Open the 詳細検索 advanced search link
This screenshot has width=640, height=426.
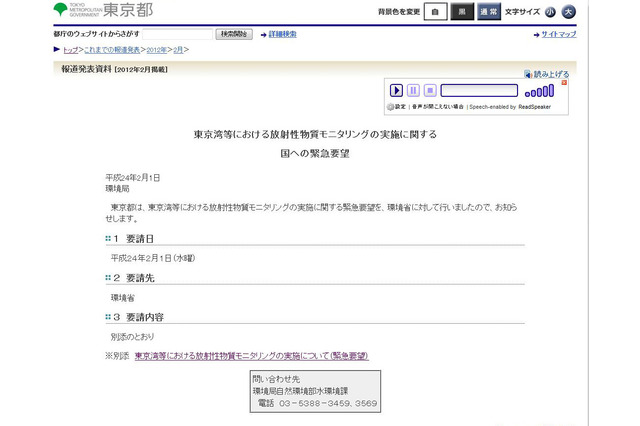282,34
